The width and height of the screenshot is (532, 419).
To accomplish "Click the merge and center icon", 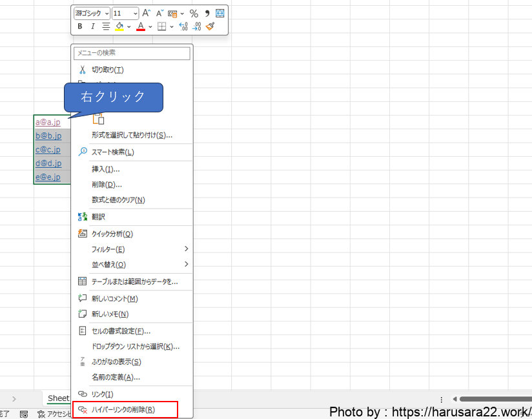I will [x=220, y=13].
